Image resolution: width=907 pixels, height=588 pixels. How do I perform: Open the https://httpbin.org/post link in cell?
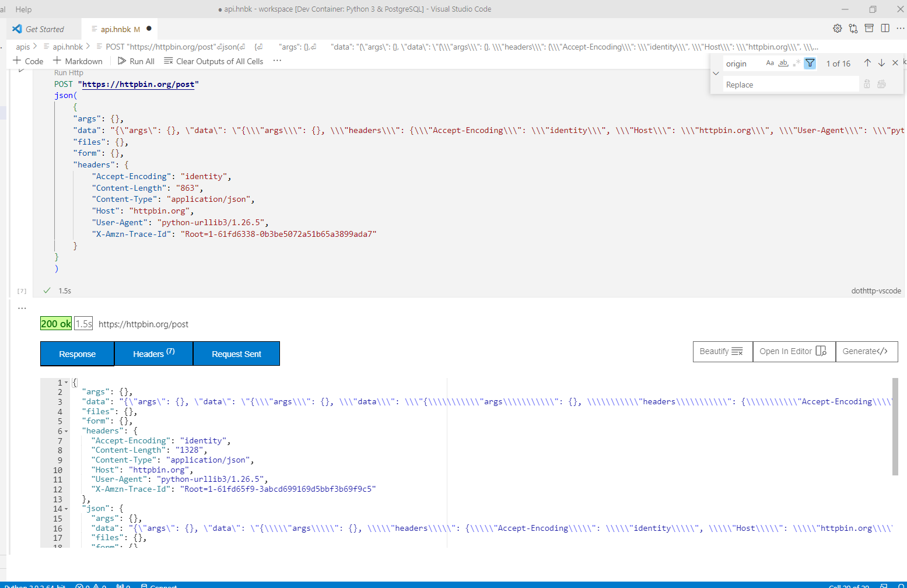click(x=138, y=84)
